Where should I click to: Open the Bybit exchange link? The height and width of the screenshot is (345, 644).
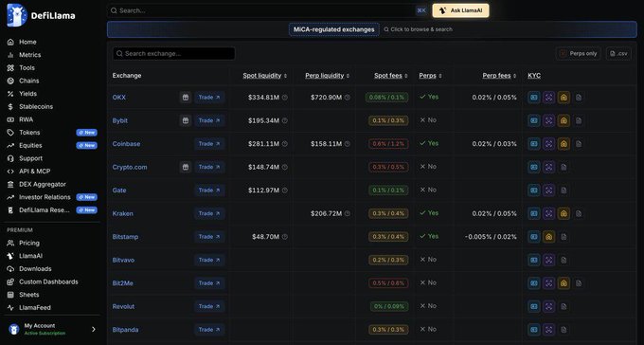pyautogui.click(x=120, y=120)
